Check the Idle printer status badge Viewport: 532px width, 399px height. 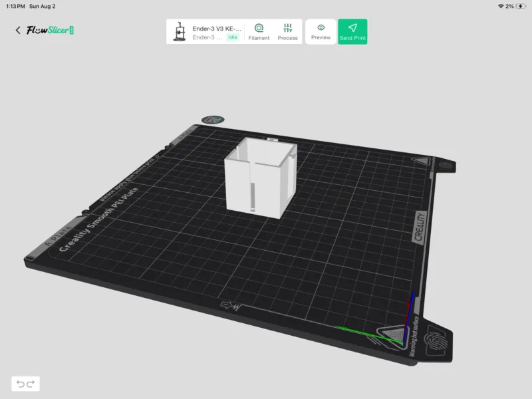coord(233,37)
